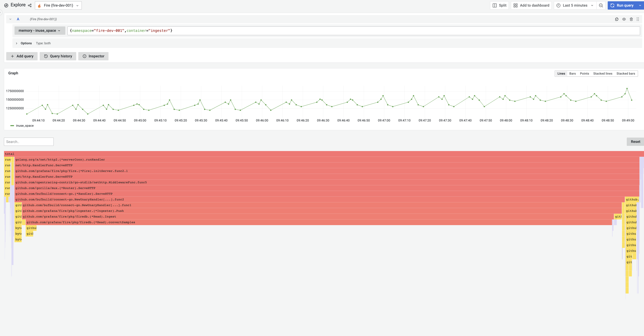Switch graph to Bars view
Viewport: 644px width, 336px height.
point(572,73)
